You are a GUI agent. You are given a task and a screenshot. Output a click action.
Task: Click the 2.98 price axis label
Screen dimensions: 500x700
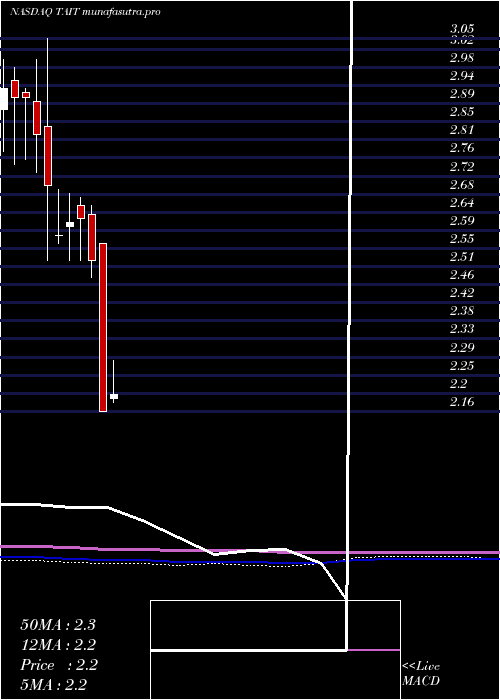[462, 58]
